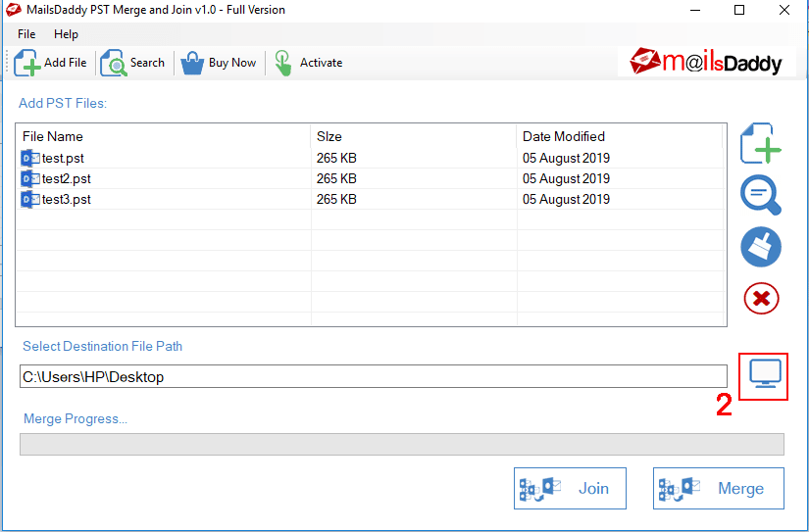Image resolution: width=809 pixels, height=532 pixels.
Task: Click the broom clear list icon
Action: (761, 247)
